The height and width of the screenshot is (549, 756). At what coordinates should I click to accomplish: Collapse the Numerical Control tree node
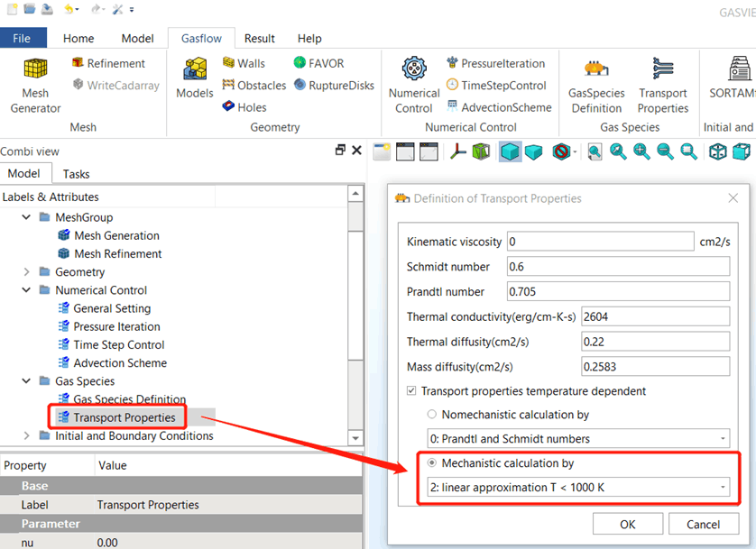coord(26,290)
